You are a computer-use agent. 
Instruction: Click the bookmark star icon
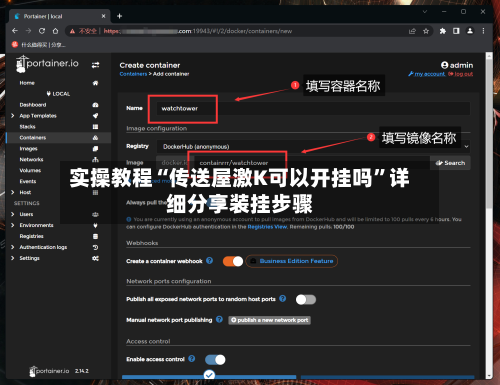[426, 31]
